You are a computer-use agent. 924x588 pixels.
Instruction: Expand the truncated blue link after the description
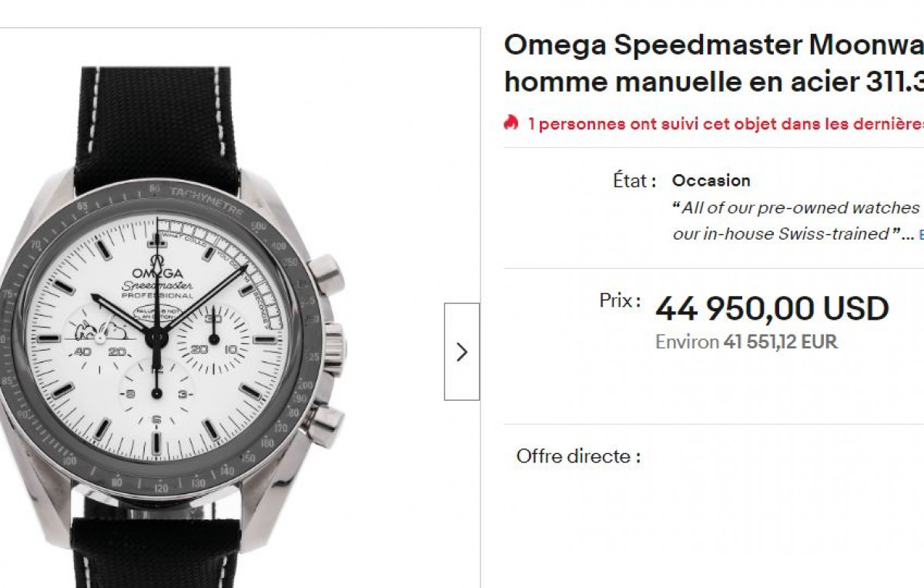921,234
